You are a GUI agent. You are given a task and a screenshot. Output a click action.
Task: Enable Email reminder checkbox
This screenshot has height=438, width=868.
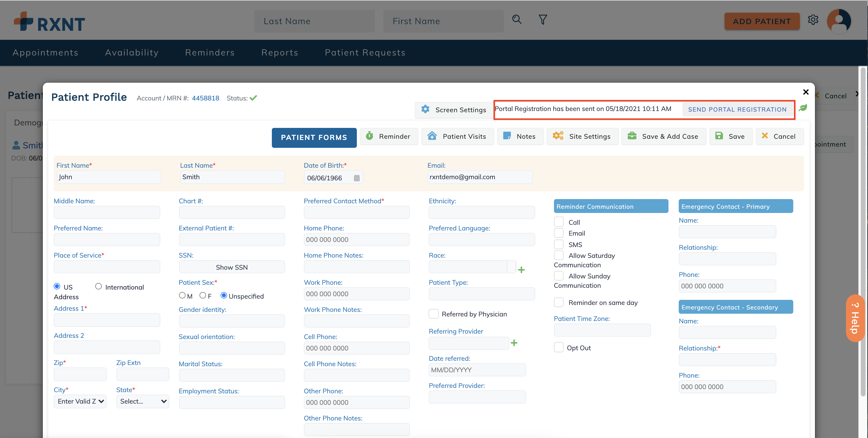558,233
